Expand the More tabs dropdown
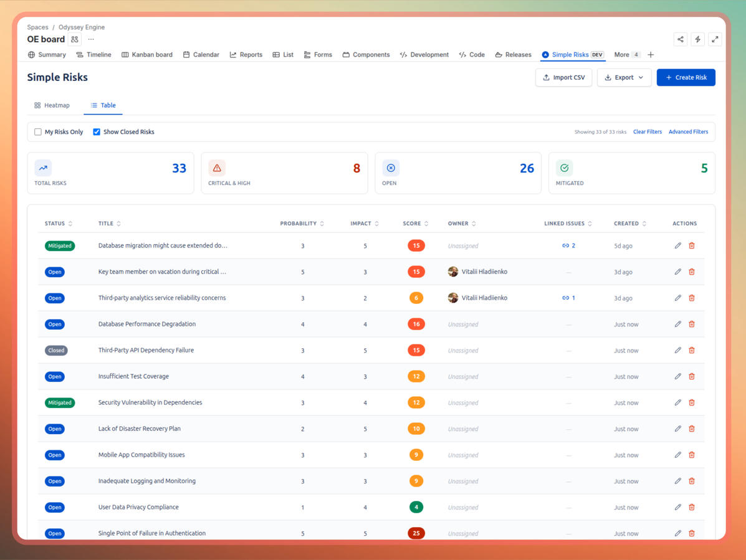The image size is (746, 560). (626, 55)
